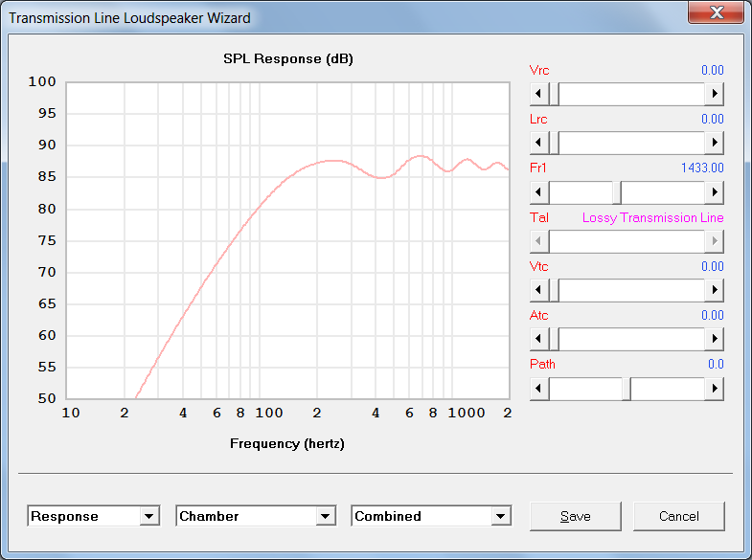Increase Path with the right arrow
The width and height of the screenshot is (752, 560).
[x=714, y=388]
